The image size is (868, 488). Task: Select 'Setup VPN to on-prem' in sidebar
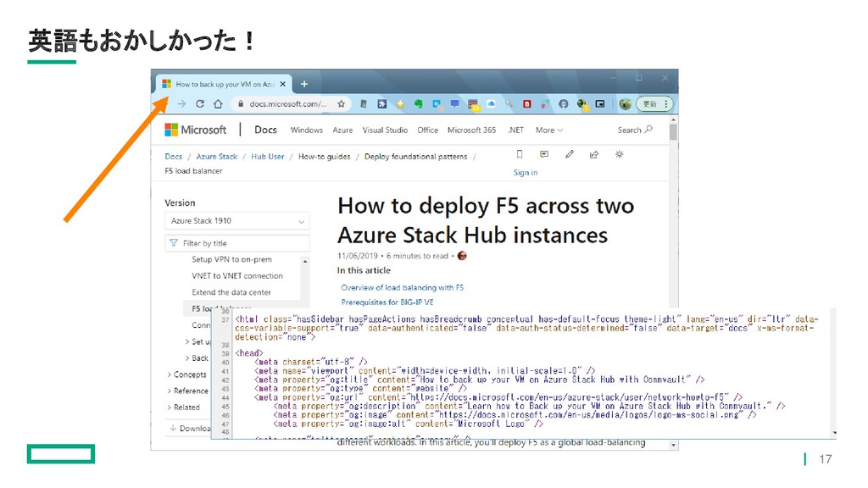(232, 259)
